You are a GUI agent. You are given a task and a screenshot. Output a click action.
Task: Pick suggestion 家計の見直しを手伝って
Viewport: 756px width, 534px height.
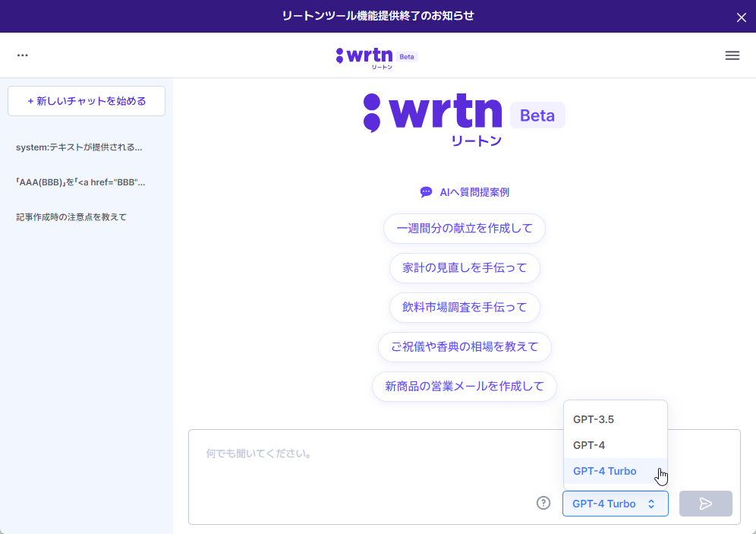465,267
